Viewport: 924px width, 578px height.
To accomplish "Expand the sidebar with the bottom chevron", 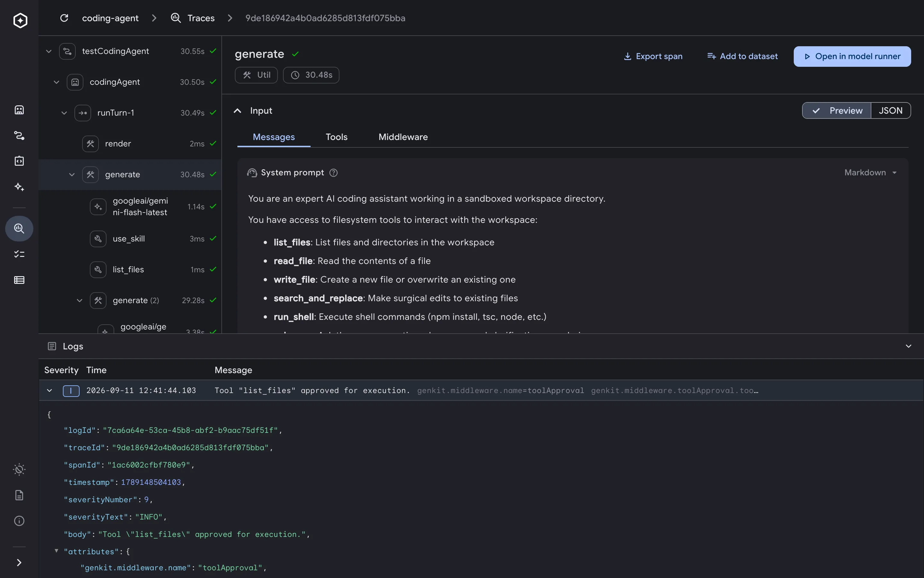I will (x=19, y=563).
